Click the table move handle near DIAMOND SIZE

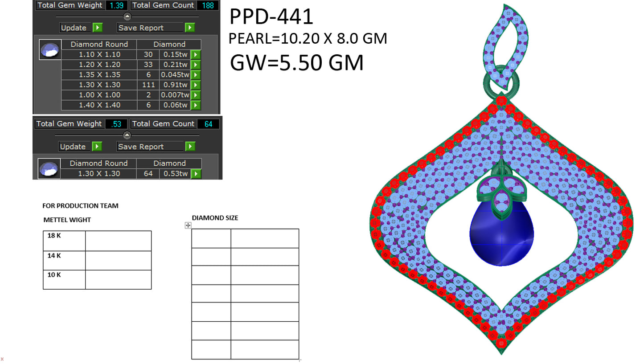click(x=188, y=226)
